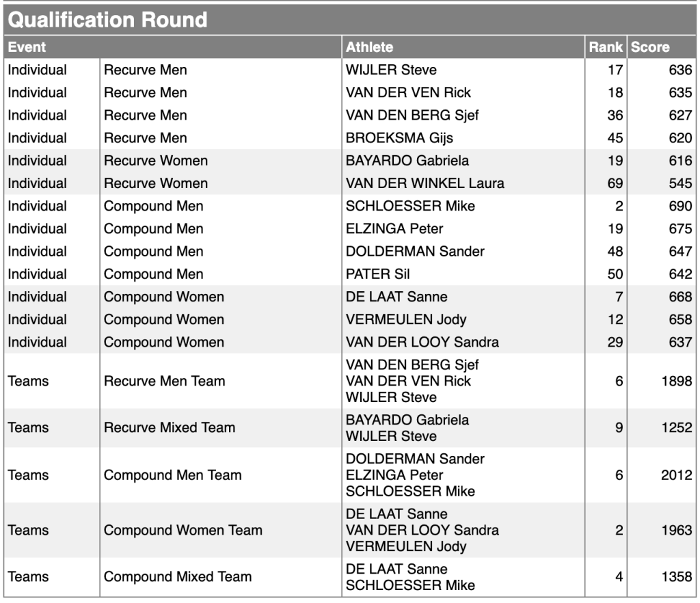Select SCHLOESSER Mike Compound Men entry

(x=410, y=206)
